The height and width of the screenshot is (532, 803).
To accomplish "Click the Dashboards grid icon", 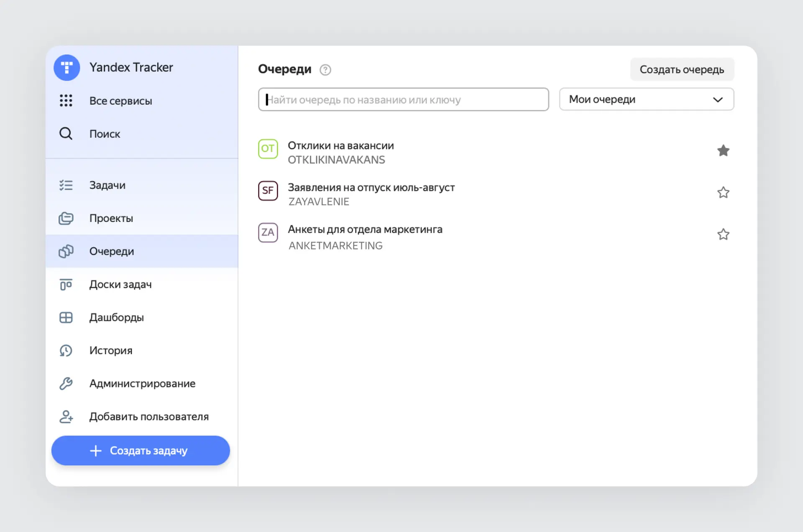I will [x=66, y=318].
